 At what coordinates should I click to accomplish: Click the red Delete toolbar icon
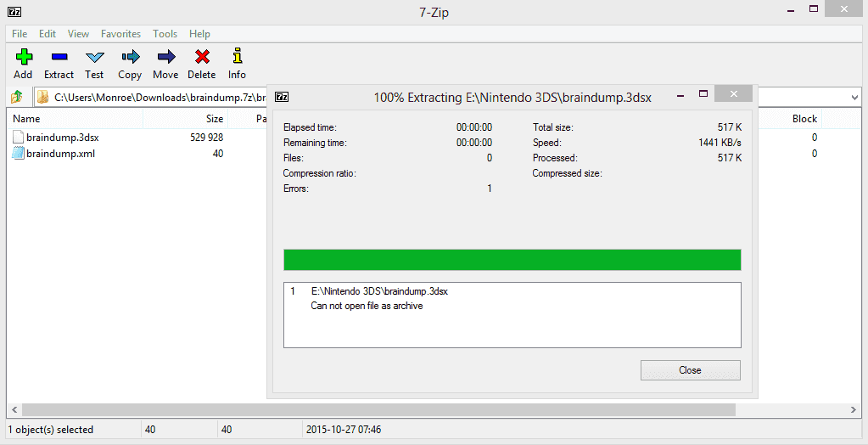click(202, 57)
